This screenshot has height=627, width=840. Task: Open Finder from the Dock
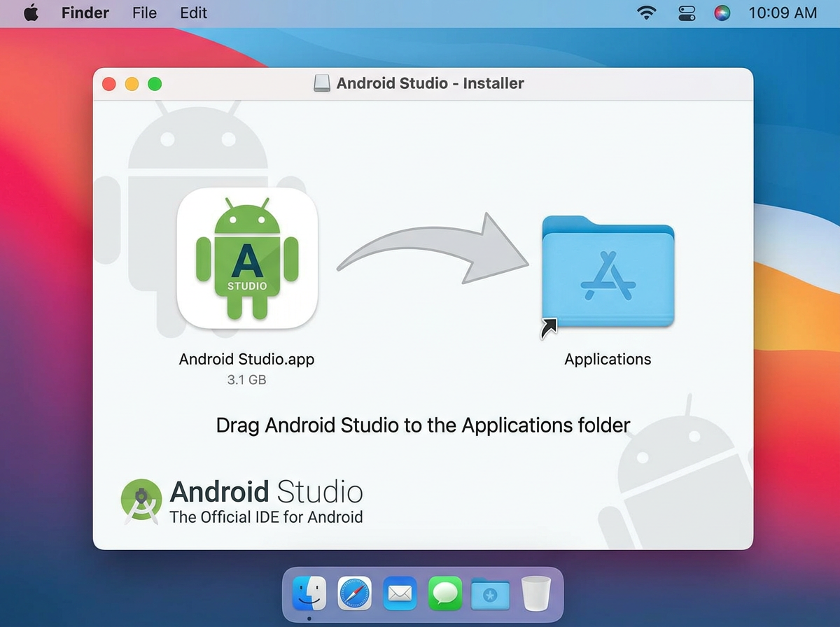tap(309, 593)
